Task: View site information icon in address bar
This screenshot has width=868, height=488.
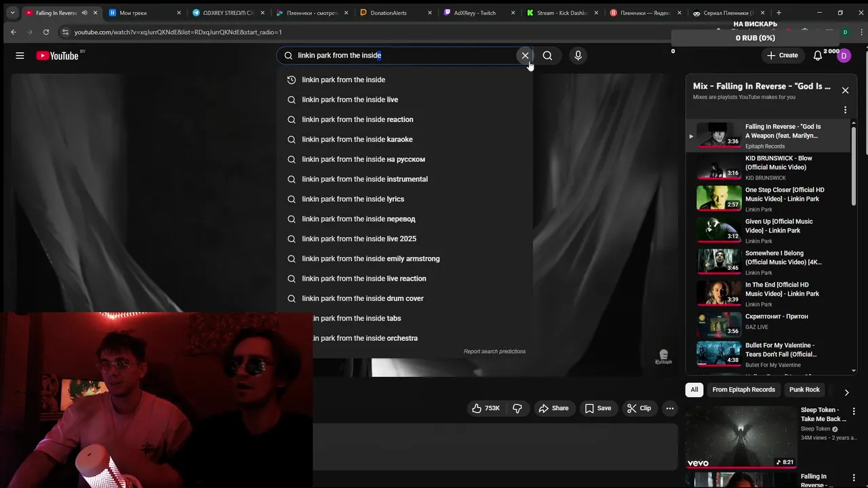Action: [65, 32]
